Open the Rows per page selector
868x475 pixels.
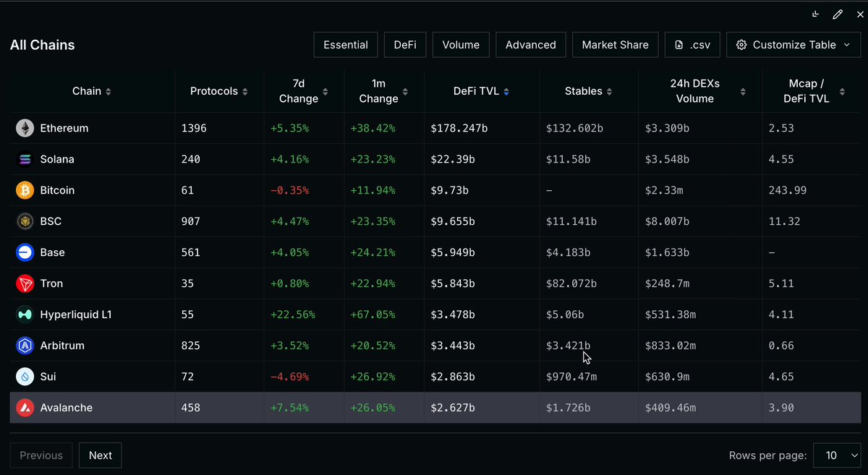837,455
